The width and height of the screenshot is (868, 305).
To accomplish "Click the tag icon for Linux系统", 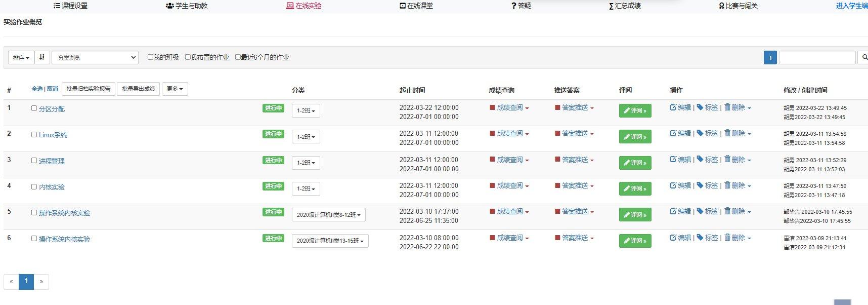I will coord(700,133).
